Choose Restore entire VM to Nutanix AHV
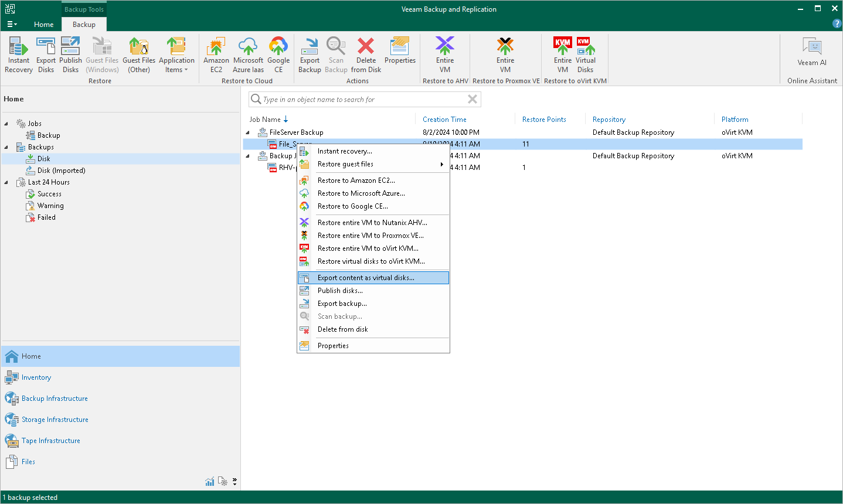The image size is (843, 504). coord(373,223)
